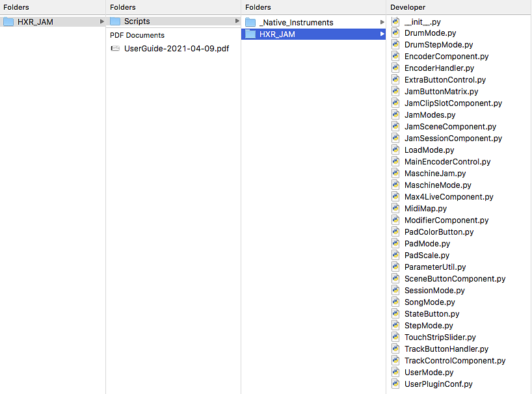Click the JamSceneComponent.py file icon
Viewport: 532px width, 394px height.
[395, 127]
